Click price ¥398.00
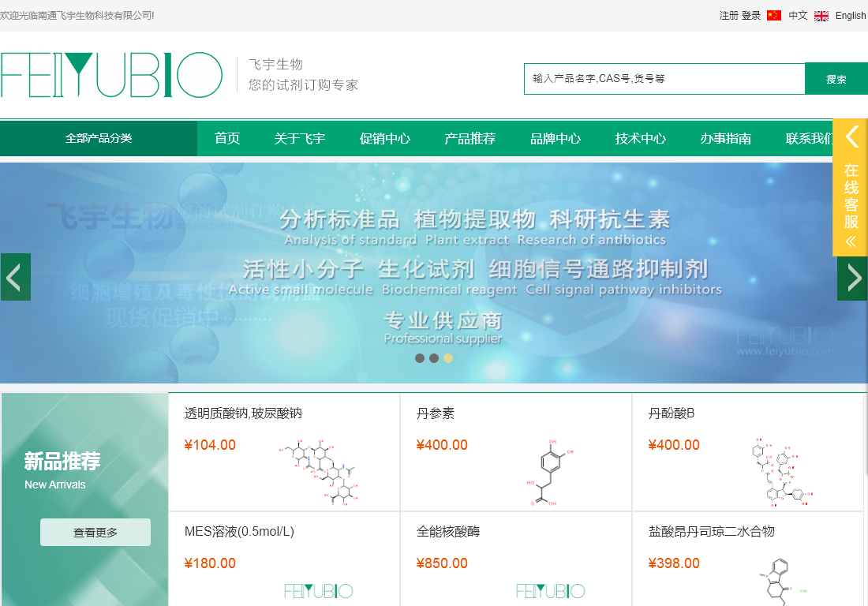The width and height of the screenshot is (868, 606). 674,563
